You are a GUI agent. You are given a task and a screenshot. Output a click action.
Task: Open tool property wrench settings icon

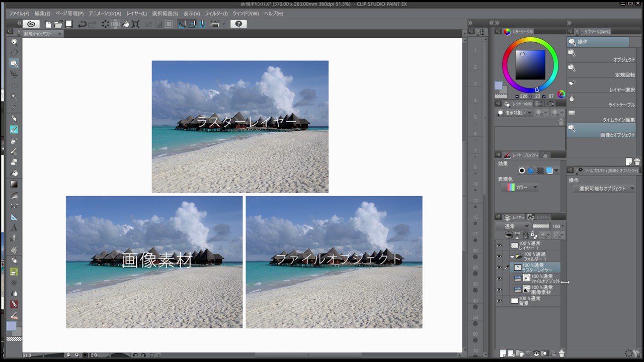pos(637,353)
